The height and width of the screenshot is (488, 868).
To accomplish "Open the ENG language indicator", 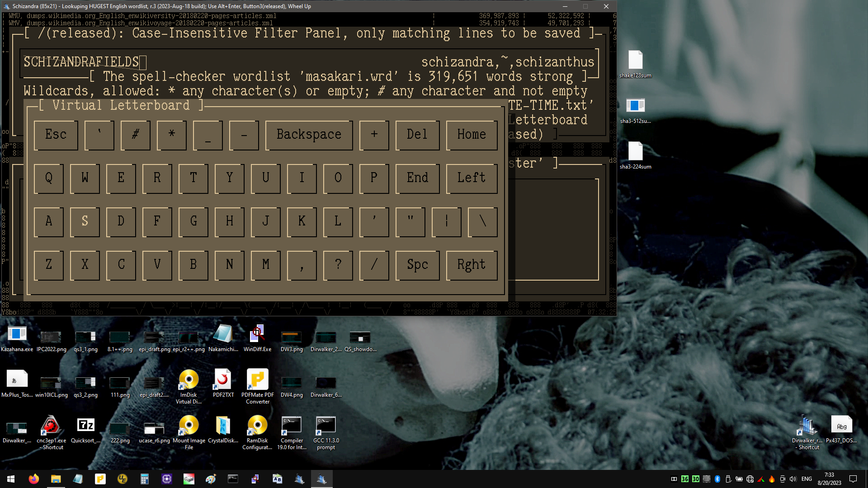I will pyautogui.click(x=807, y=479).
